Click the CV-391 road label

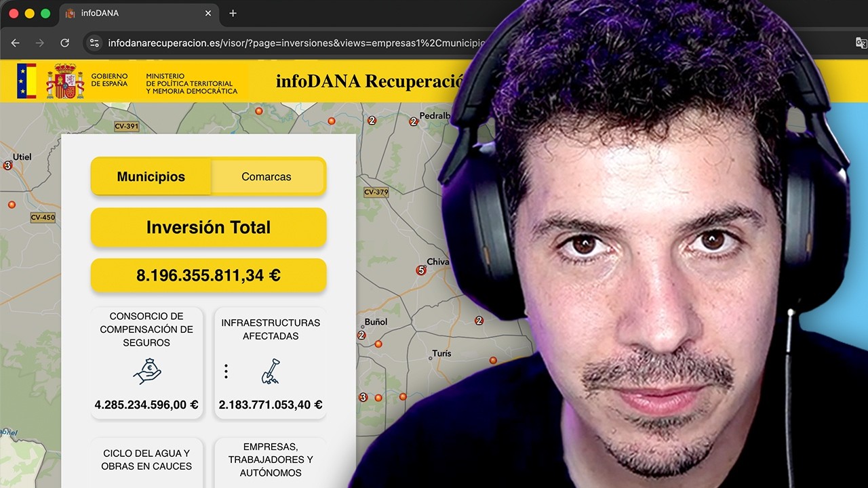click(x=126, y=126)
